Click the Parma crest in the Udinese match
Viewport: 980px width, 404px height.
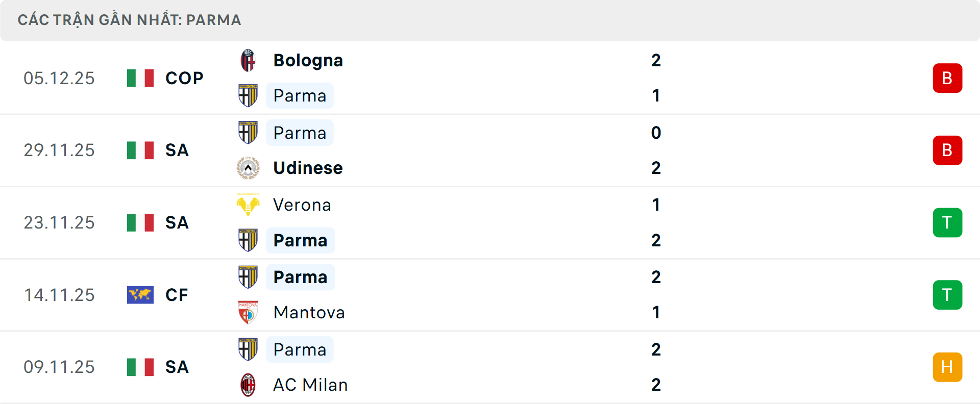249,132
